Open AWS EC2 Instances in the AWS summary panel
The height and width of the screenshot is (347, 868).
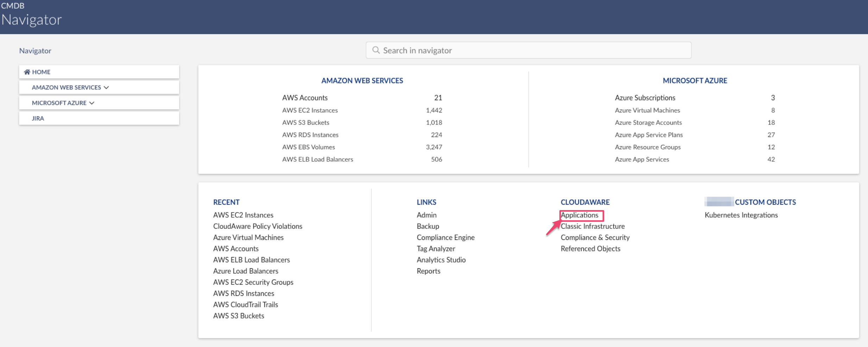[x=310, y=110]
